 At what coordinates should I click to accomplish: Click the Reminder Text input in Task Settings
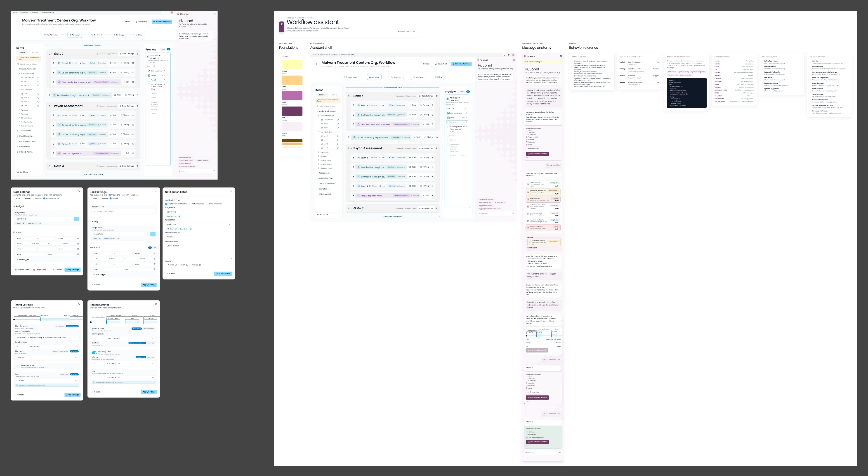[x=123, y=211]
